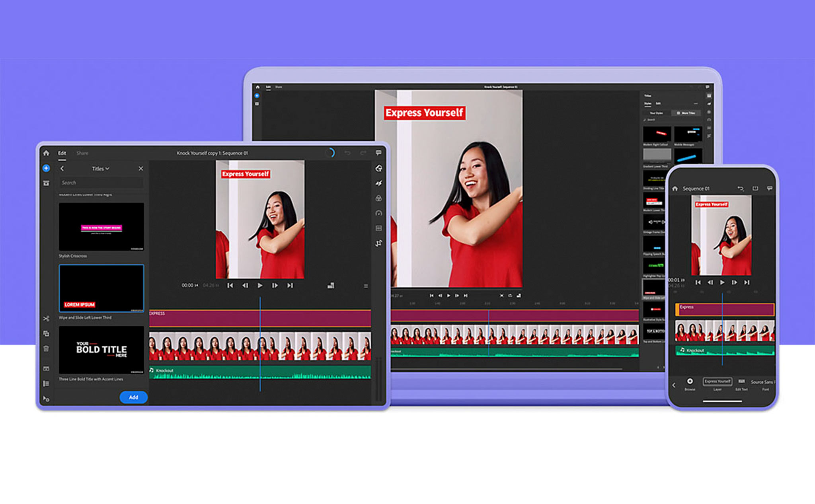
Task: Switch to the Share tab on tablet
Action: (x=82, y=153)
